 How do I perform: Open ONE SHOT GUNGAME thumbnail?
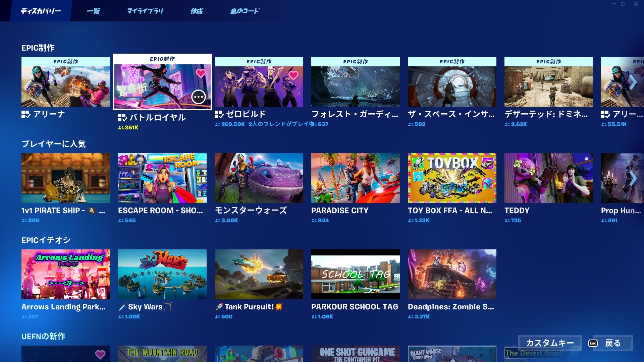coord(356,354)
